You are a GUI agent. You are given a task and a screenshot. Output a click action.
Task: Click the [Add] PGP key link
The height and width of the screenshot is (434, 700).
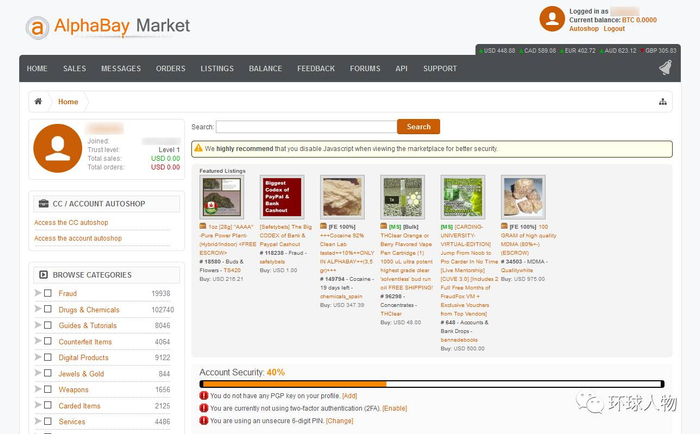tap(350, 396)
